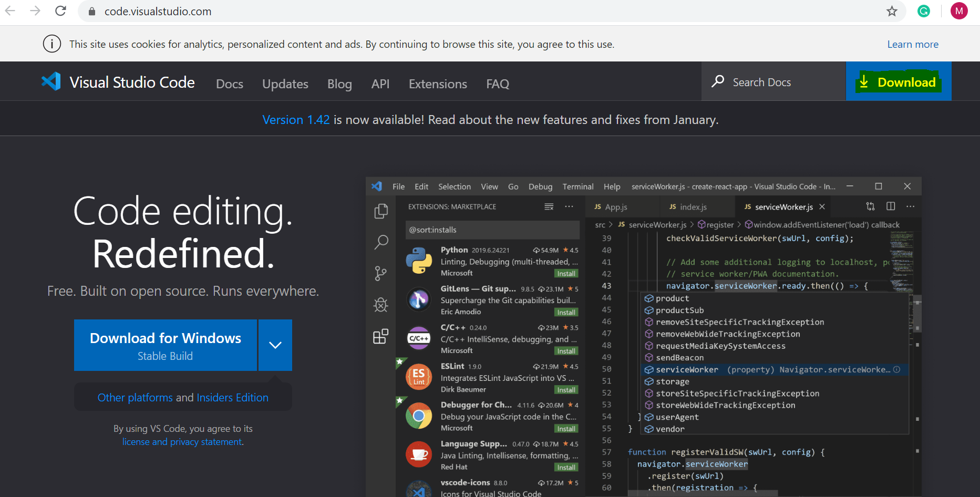This screenshot has height=497, width=980.
Task: Open Search icon in VS Code activity bar
Action: coord(381,242)
